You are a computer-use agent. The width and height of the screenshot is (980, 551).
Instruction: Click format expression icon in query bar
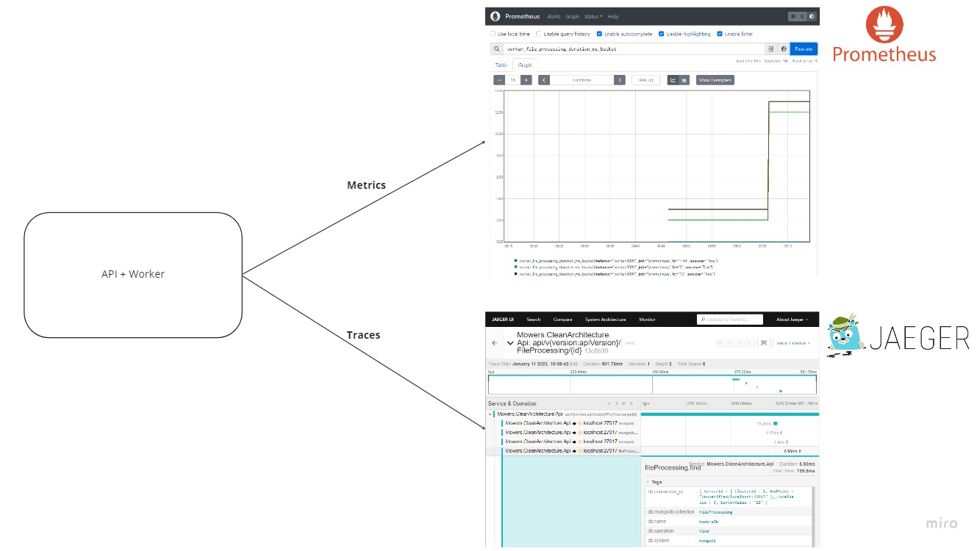[x=770, y=48]
